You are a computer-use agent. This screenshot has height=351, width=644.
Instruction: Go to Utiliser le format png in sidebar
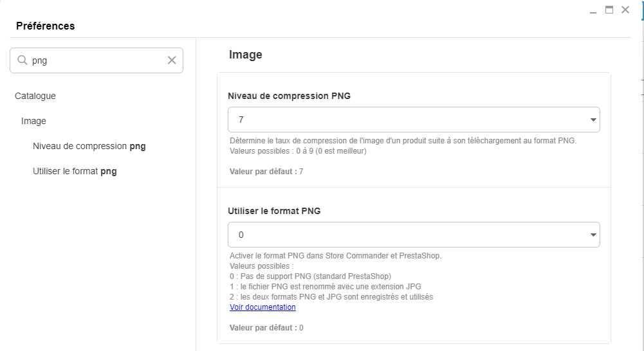click(x=75, y=171)
